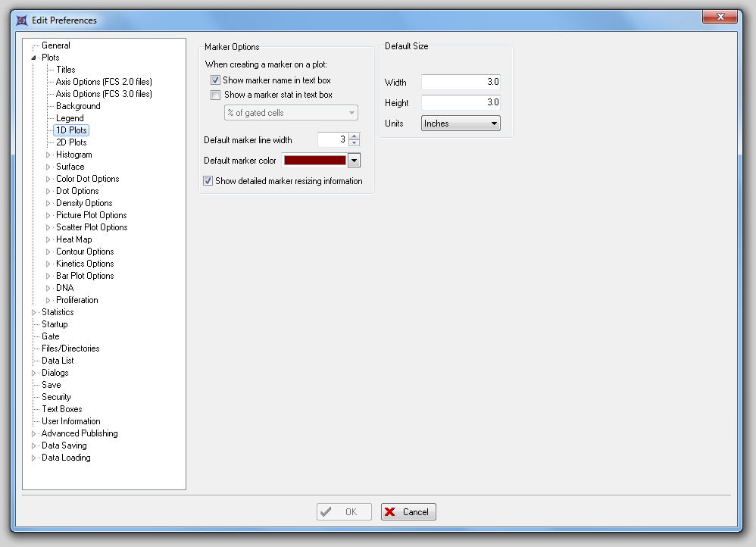This screenshot has width=756, height=547.
Task: Expand the Heat Map node
Action: (48, 239)
